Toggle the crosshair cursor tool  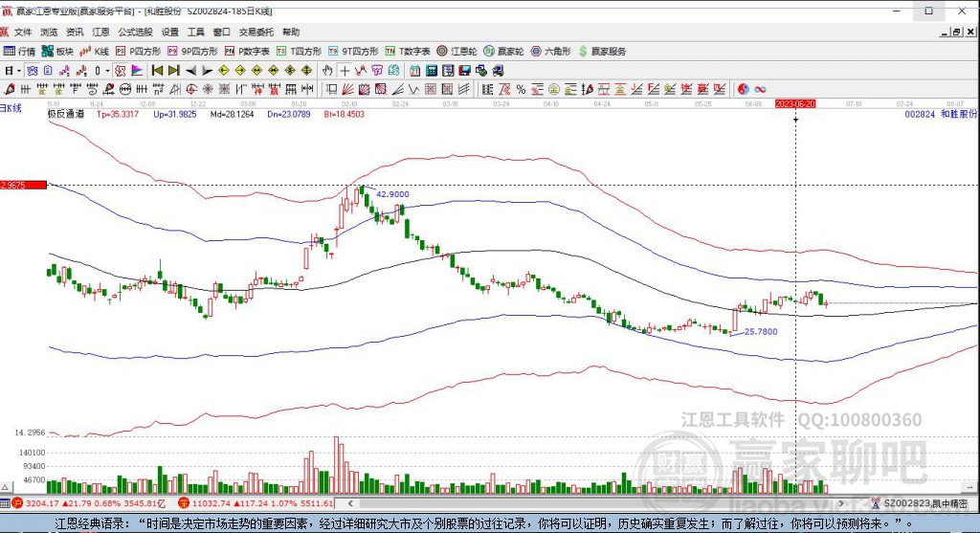click(345, 71)
